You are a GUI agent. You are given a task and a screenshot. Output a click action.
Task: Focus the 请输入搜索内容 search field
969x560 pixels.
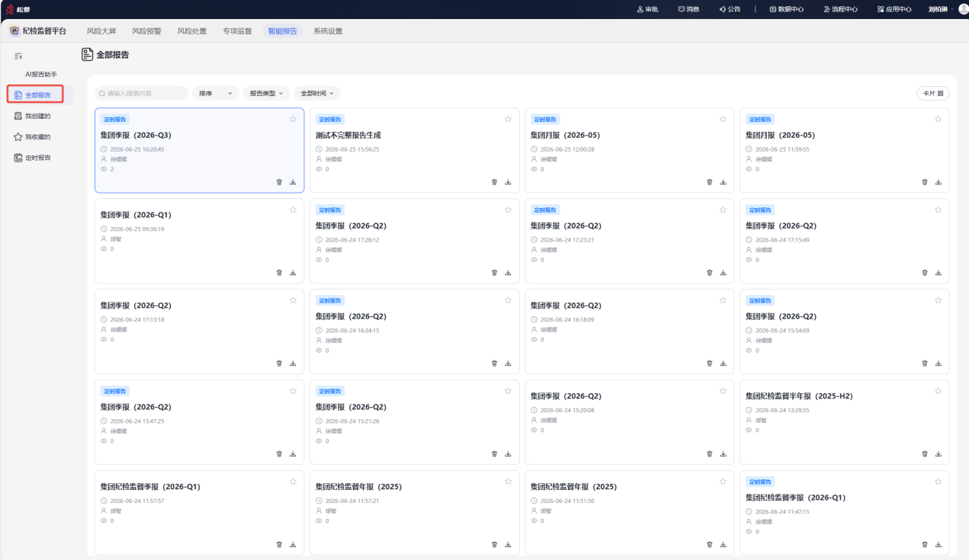tap(142, 94)
